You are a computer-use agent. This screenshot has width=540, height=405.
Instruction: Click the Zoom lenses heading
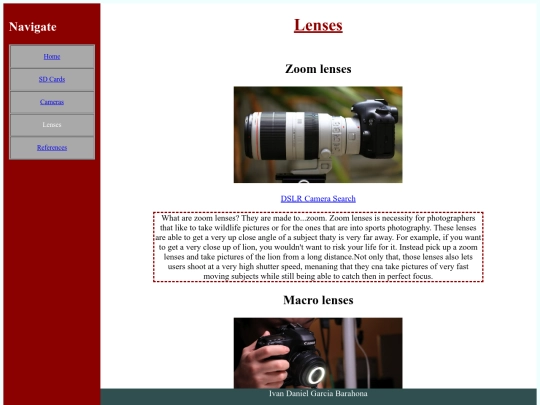point(318,69)
